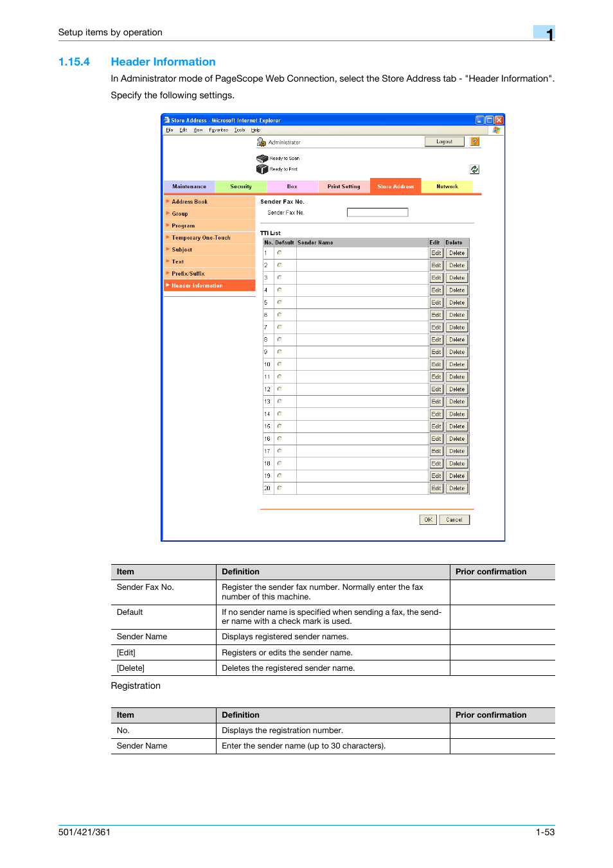
Task: Open the Help menu
Action: point(256,130)
